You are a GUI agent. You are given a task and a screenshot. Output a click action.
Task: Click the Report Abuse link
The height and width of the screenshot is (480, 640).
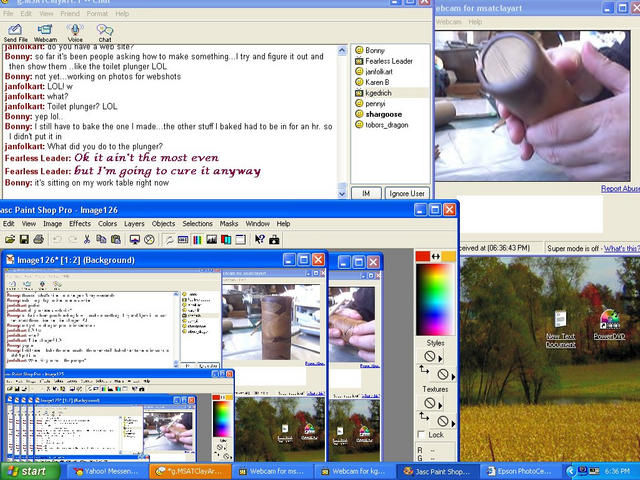tap(620, 189)
